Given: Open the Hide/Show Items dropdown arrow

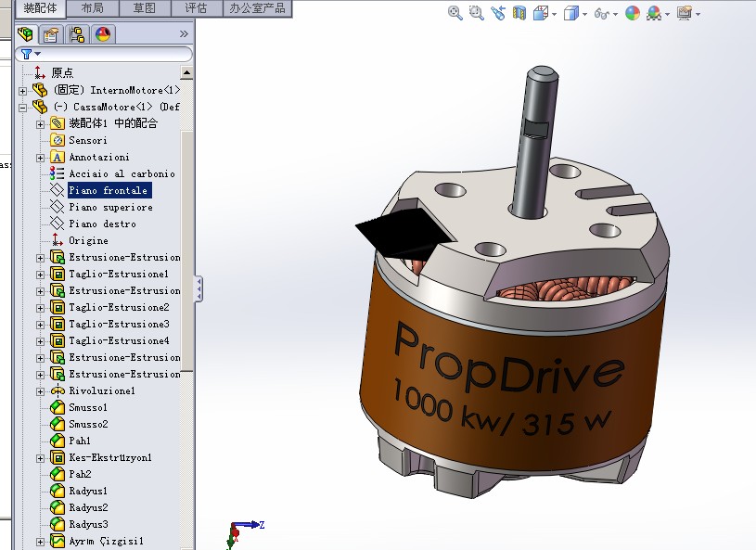Looking at the screenshot, I should (616, 15).
